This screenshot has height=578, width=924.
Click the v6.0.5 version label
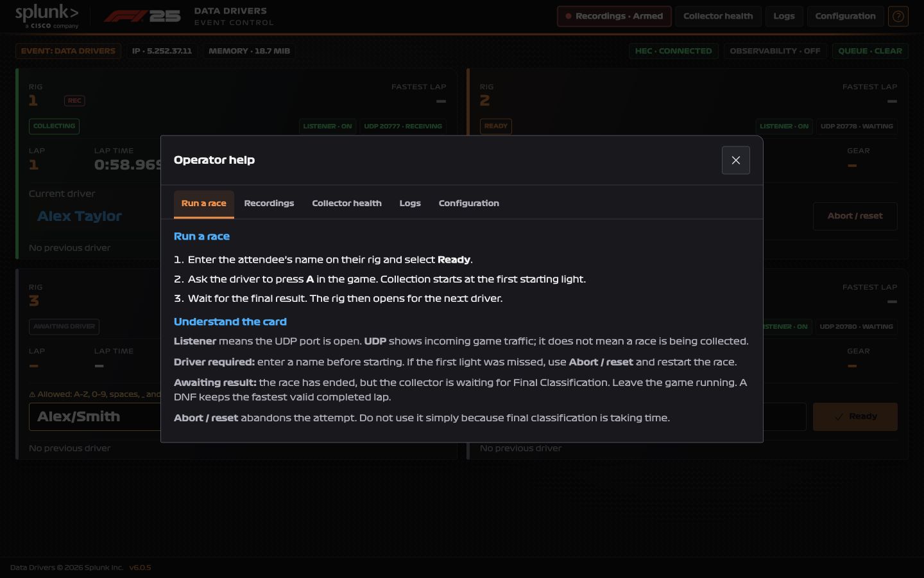coord(140,568)
